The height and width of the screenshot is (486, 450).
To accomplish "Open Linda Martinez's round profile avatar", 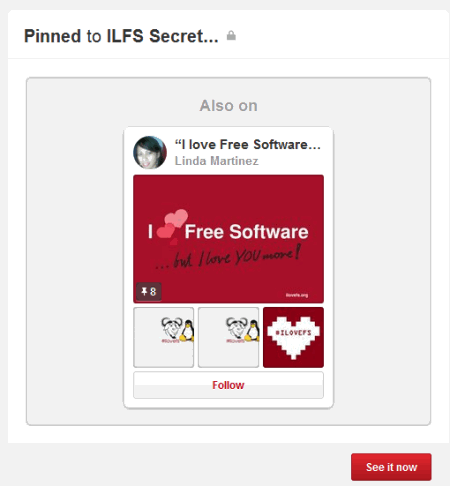I will coord(150,152).
